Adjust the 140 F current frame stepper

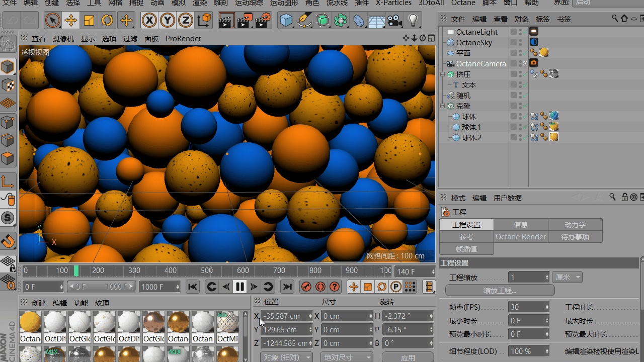[433, 271]
